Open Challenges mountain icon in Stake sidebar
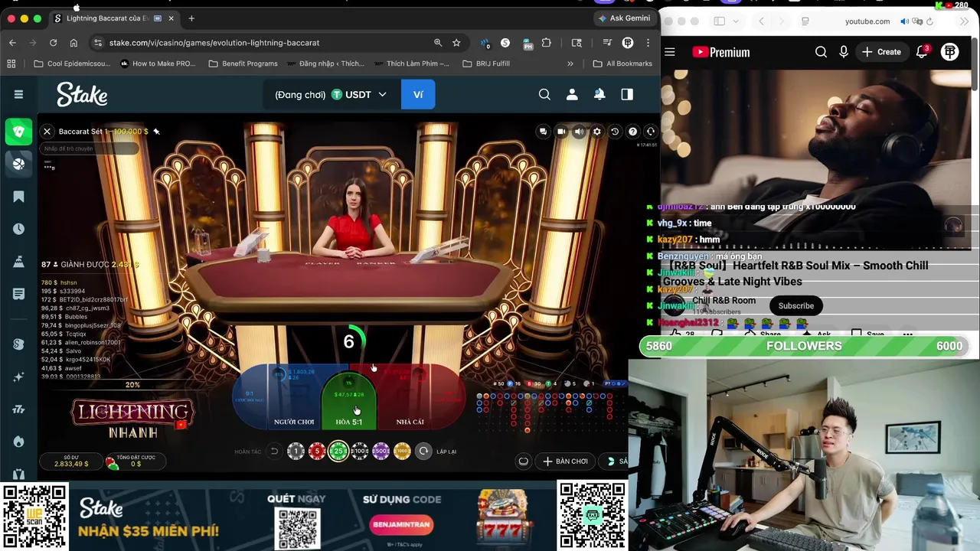 point(18,262)
